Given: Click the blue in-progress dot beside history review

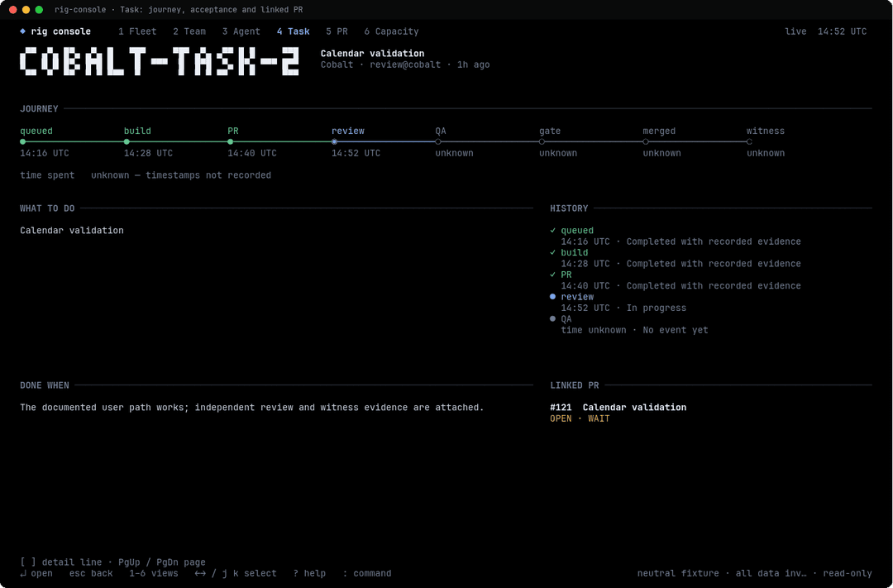Looking at the screenshot, I should [552, 297].
